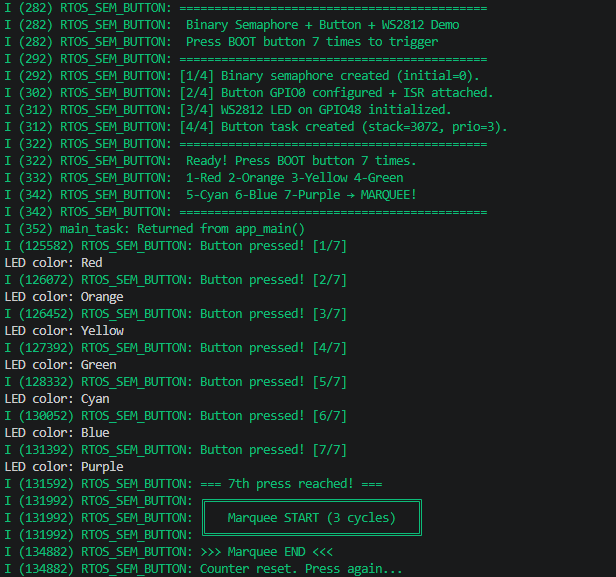The image size is (616, 577).
Task: Click the '5-Cyan 6-Blue 7-Purple → MARQUEE!' line
Action: (x=210, y=195)
